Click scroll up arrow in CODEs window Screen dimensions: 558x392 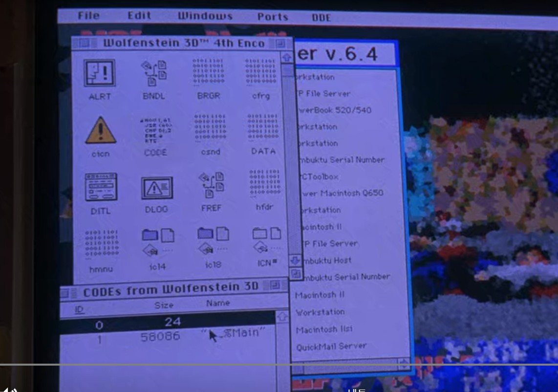(282, 317)
